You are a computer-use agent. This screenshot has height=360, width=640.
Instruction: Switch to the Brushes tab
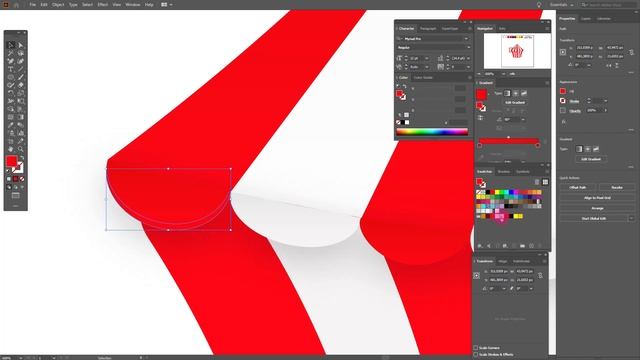(504, 171)
